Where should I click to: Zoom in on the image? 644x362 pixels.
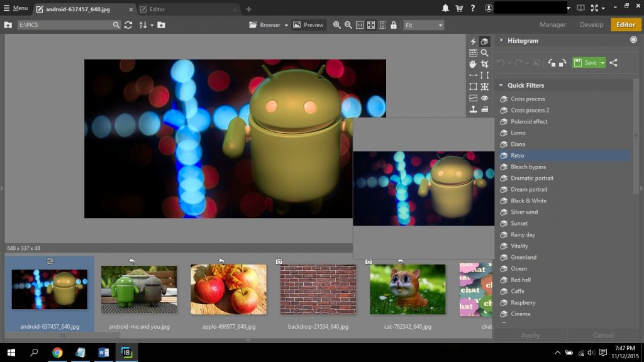[337, 25]
